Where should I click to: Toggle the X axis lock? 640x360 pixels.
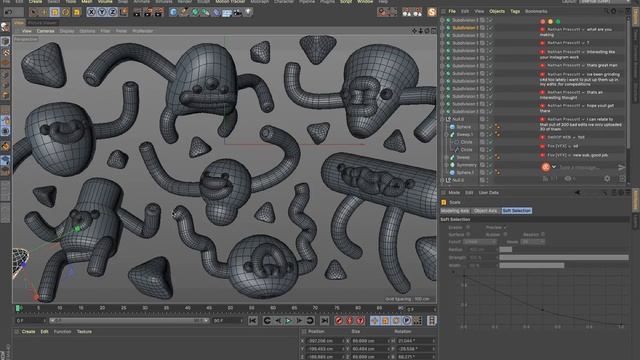pyautogui.click(x=91, y=12)
